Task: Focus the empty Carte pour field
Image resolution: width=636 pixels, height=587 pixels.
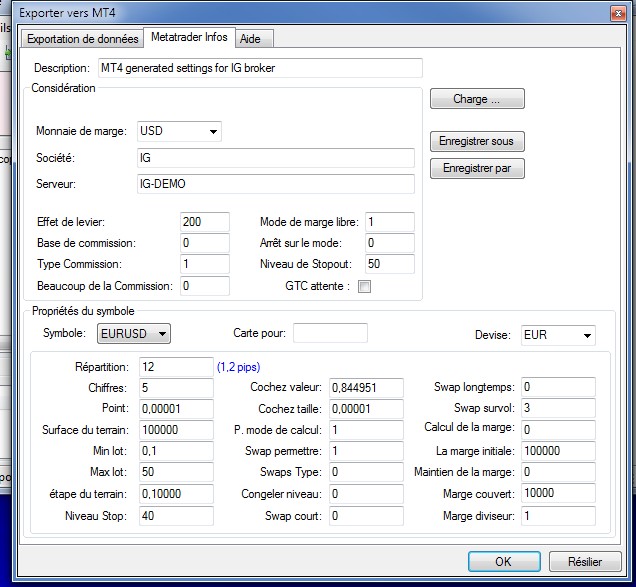Action: pyautogui.click(x=330, y=333)
